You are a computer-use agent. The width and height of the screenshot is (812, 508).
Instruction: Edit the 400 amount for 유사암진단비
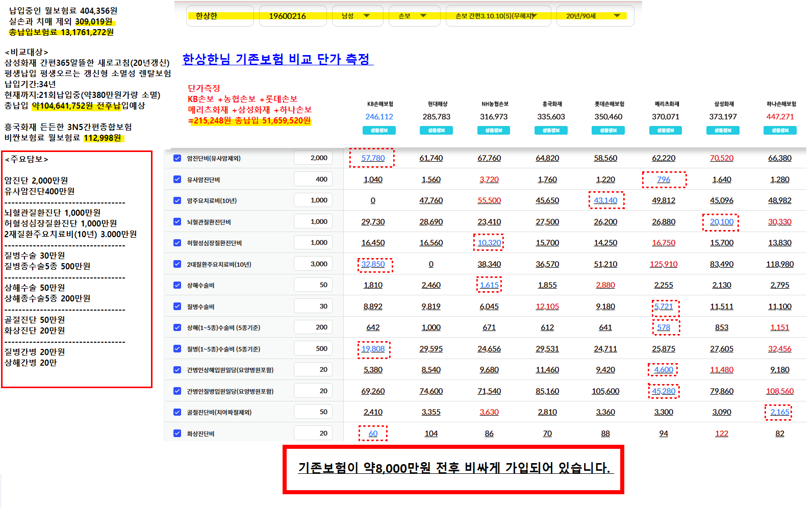[x=313, y=179]
